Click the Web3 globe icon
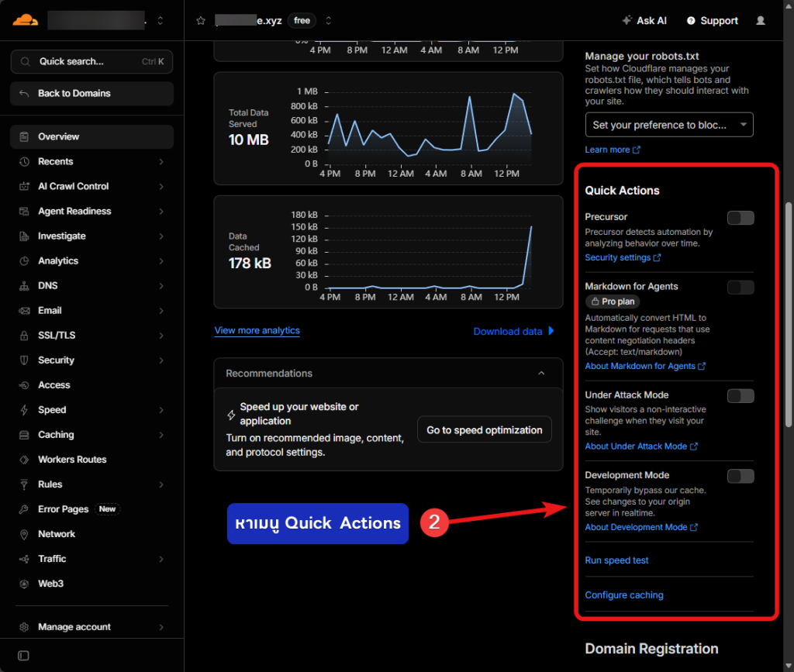794x672 pixels. (24, 584)
